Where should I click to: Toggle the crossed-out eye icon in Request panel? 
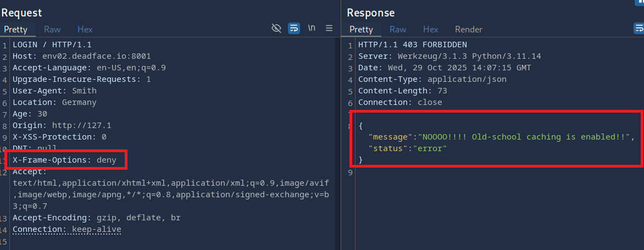click(276, 28)
